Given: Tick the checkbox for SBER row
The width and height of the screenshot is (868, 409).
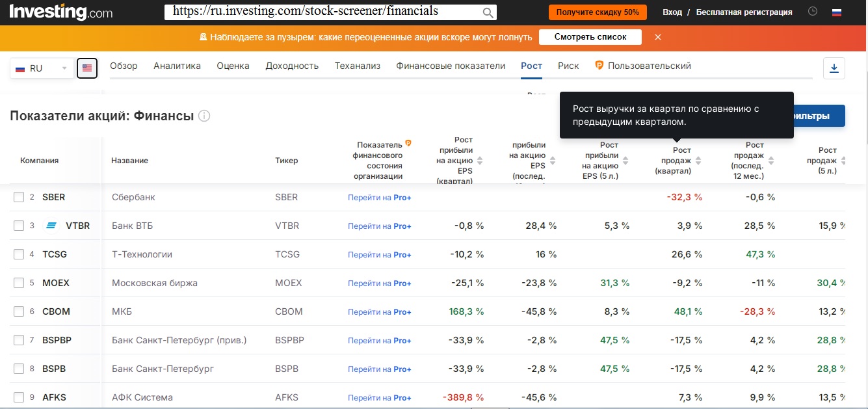Looking at the screenshot, I should tap(19, 197).
